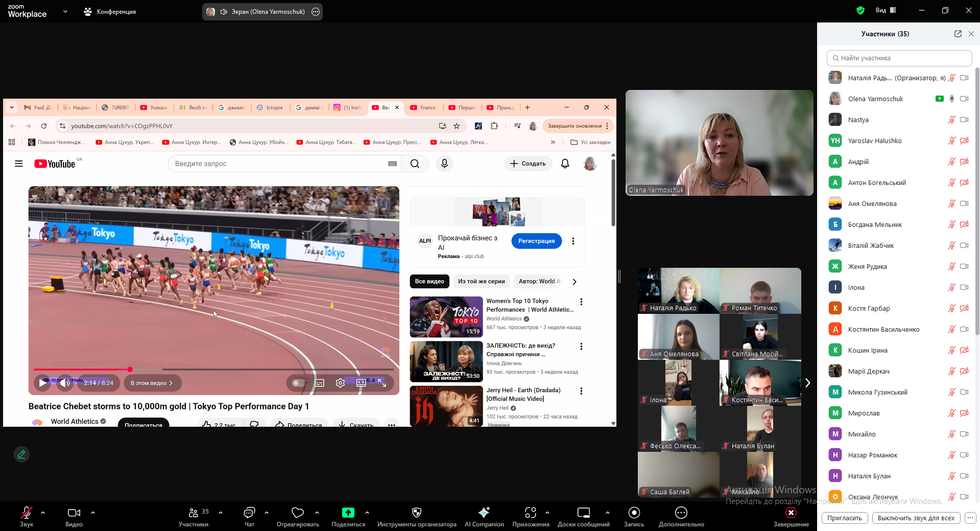The width and height of the screenshot is (980, 531).
Task: Expand the share options arrow
Action: point(367,512)
